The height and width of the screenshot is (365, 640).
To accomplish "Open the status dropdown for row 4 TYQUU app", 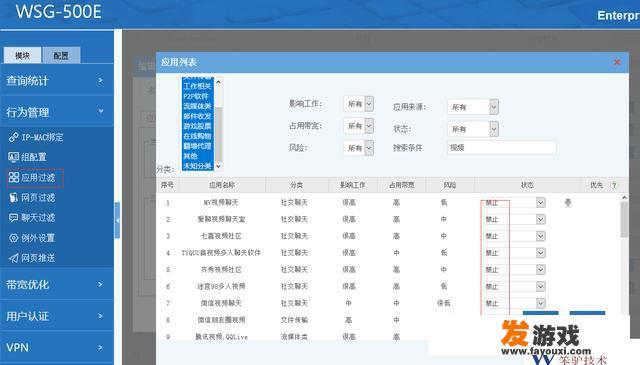I will click(x=540, y=253).
